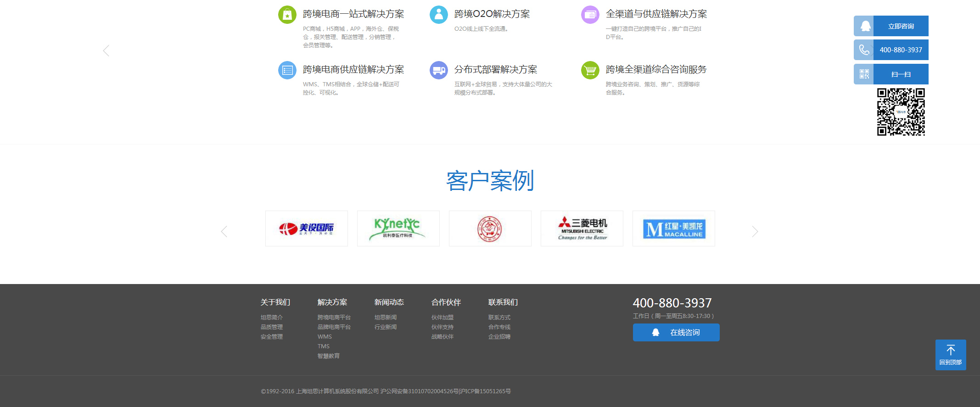
Task: Click the purple omni-channel supply chain icon
Action: coord(590,15)
